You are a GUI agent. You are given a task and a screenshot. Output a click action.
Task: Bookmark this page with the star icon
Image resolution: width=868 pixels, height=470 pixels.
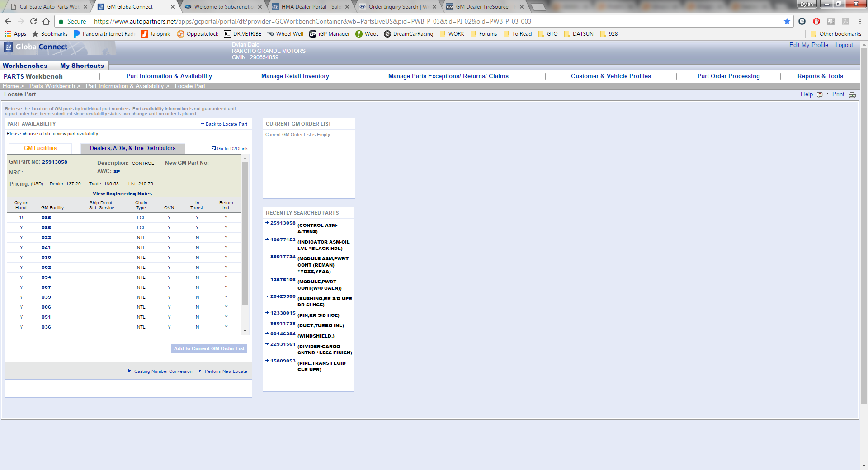787,21
